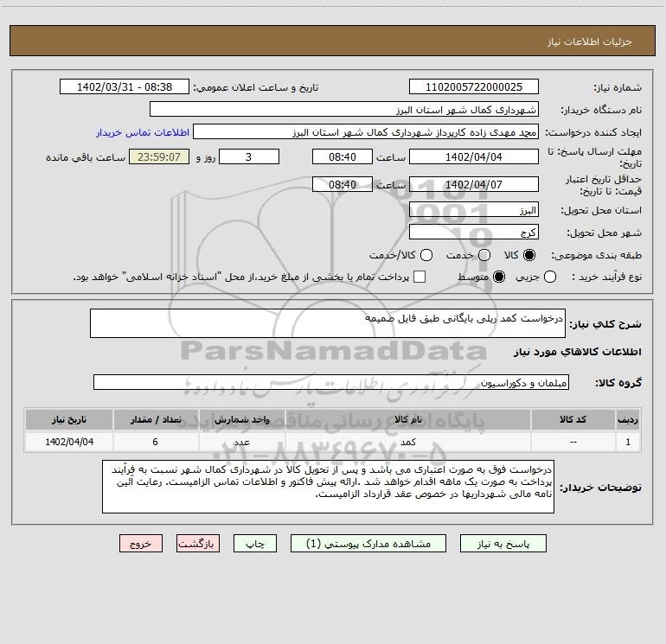The image size is (666, 644).
Task: Select the خدمت radio button
Action: click(x=484, y=255)
